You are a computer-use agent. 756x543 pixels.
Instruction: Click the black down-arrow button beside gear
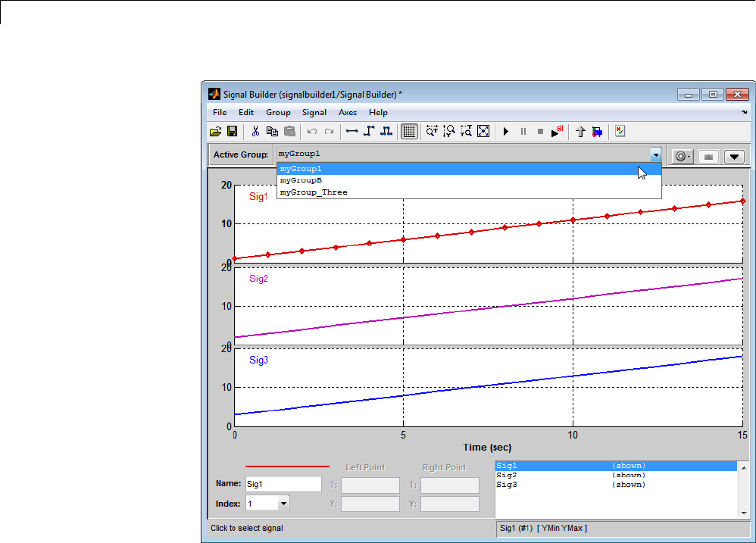(x=733, y=156)
